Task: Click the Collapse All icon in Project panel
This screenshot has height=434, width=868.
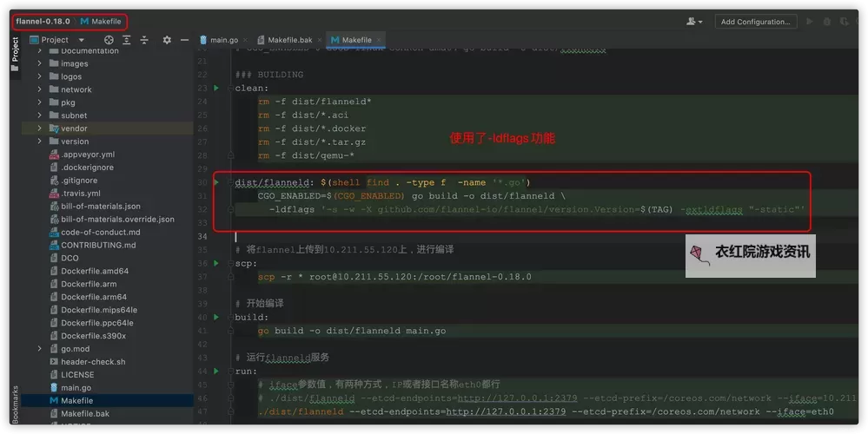Action: click(x=145, y=40)
